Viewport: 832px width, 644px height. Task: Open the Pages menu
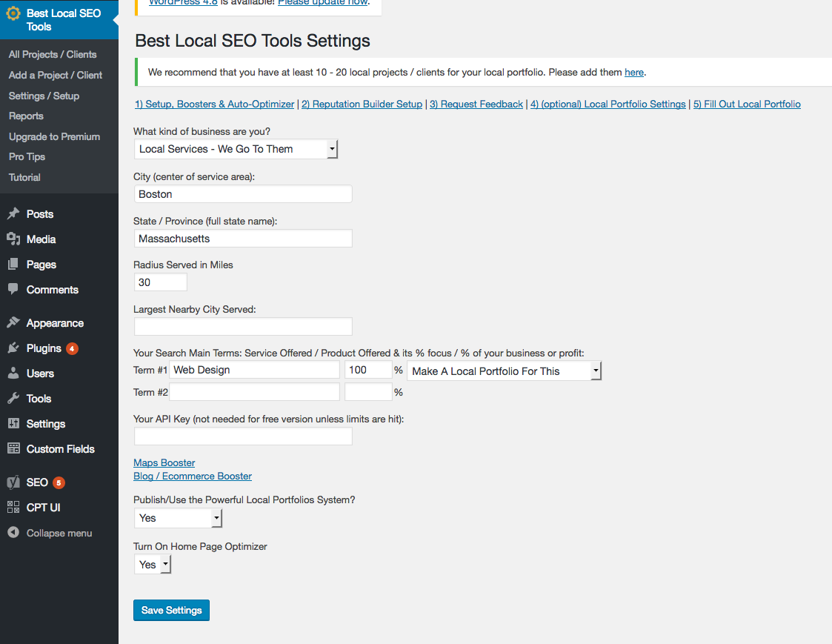tap(41, 265)
